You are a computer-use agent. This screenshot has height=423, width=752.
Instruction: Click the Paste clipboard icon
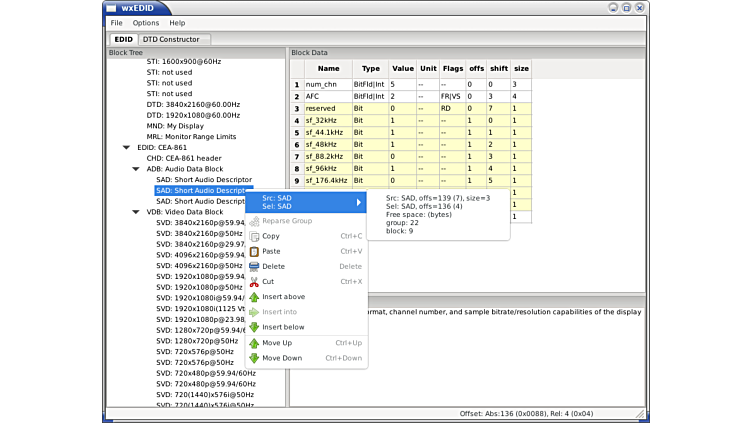[254, 251]
